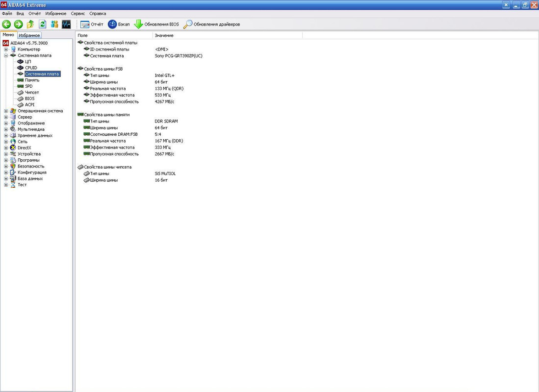Select SPD item in the tree
The image size is (539, 392).
coord(29,87)
